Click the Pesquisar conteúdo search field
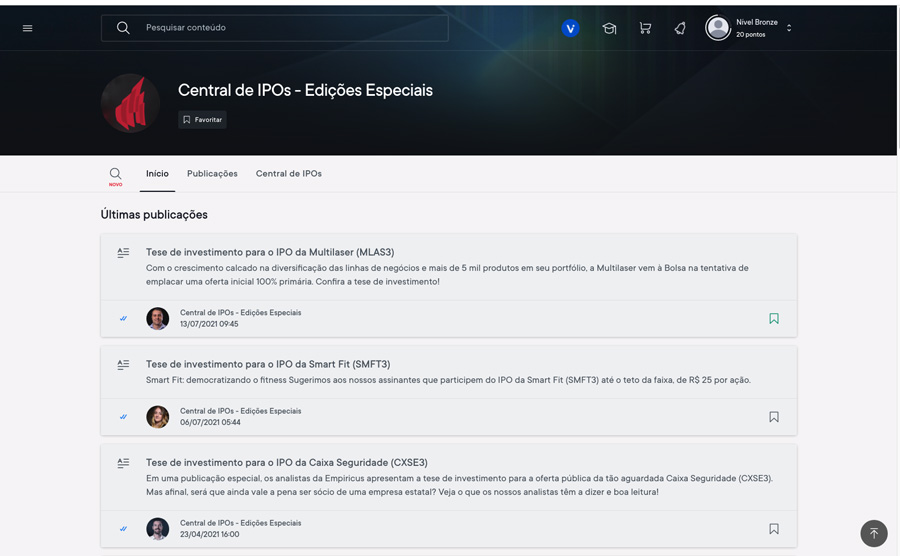This screenshot has height=556, width=900. click(290, 28)
